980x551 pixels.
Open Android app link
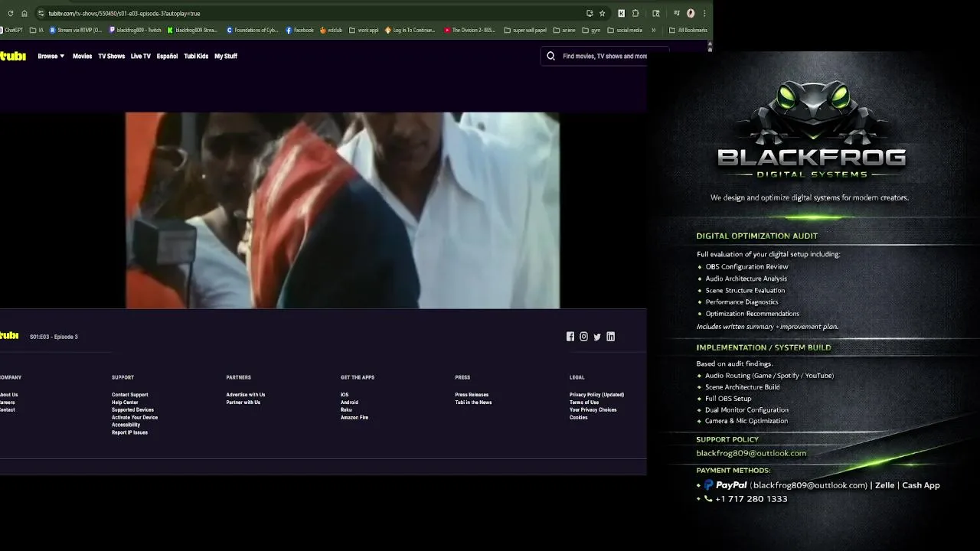point(349,403)
